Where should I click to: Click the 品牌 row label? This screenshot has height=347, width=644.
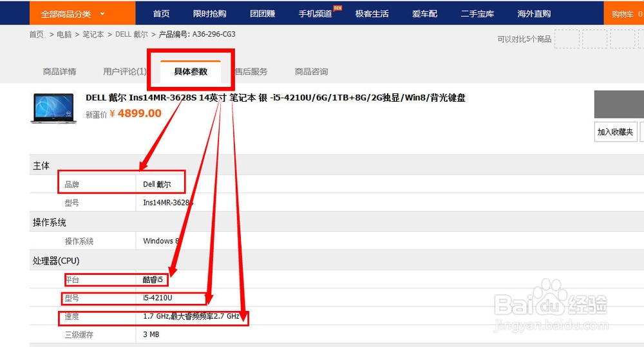pyautogui.click(x=72, y=184)
